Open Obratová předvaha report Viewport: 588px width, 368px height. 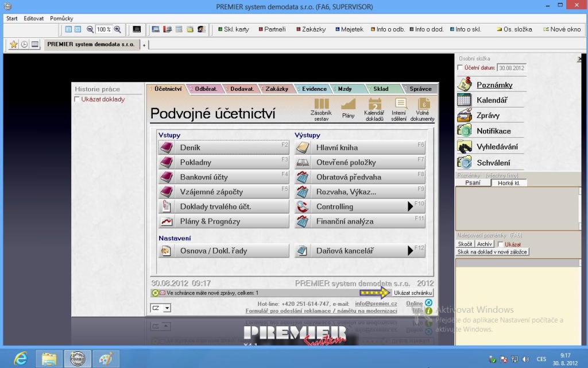click(x=360, y=177)
